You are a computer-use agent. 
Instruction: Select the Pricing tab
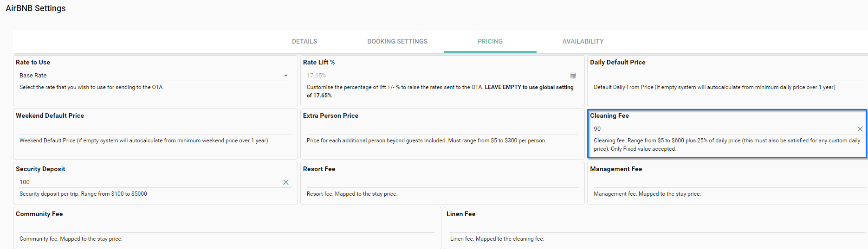pyautogui.click(x=490, y=41)
